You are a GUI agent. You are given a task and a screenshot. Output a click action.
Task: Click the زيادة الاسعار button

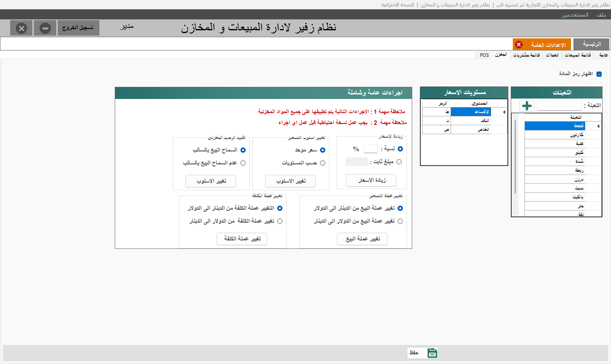[x=371, y=180]
